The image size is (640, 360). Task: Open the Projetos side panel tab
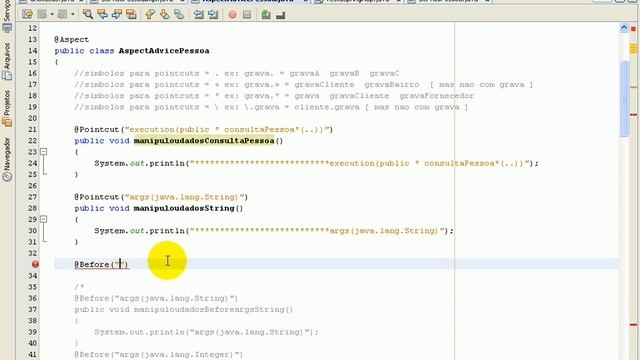click(7, 109)
